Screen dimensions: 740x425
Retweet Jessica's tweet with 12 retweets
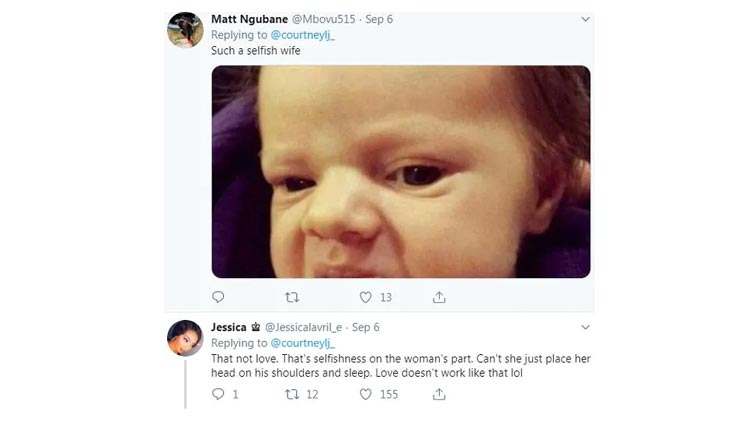click(x=292, y=394)
